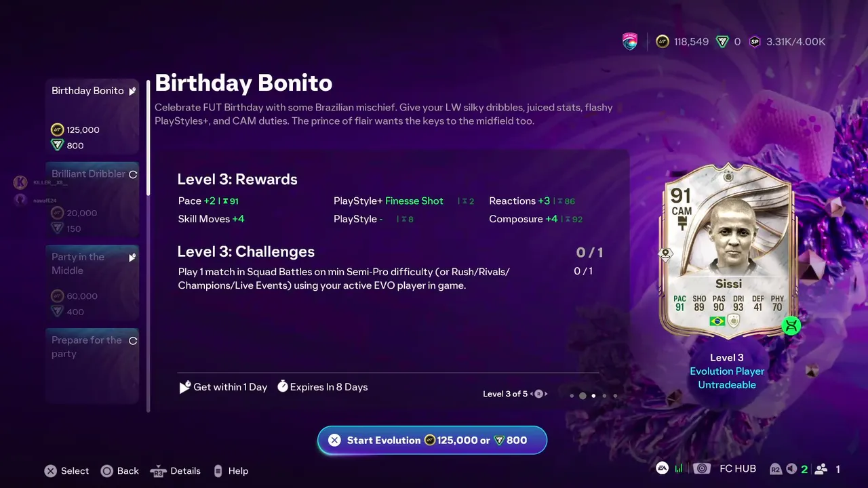Open the Party in the Middle evolution
This screenshot has width=868, height=488.
(92, 283)
